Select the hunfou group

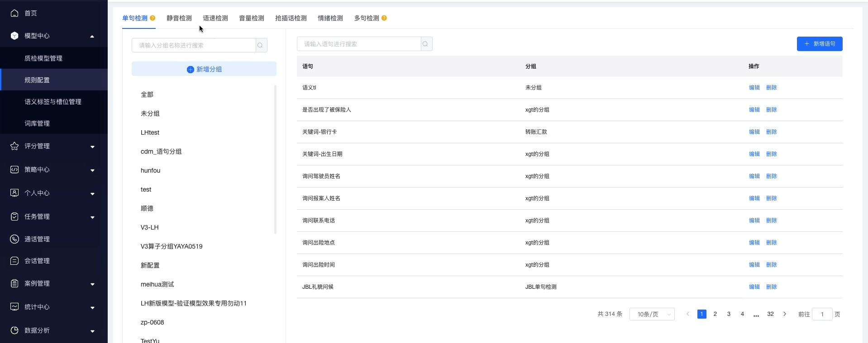click(x=150, y=170)
